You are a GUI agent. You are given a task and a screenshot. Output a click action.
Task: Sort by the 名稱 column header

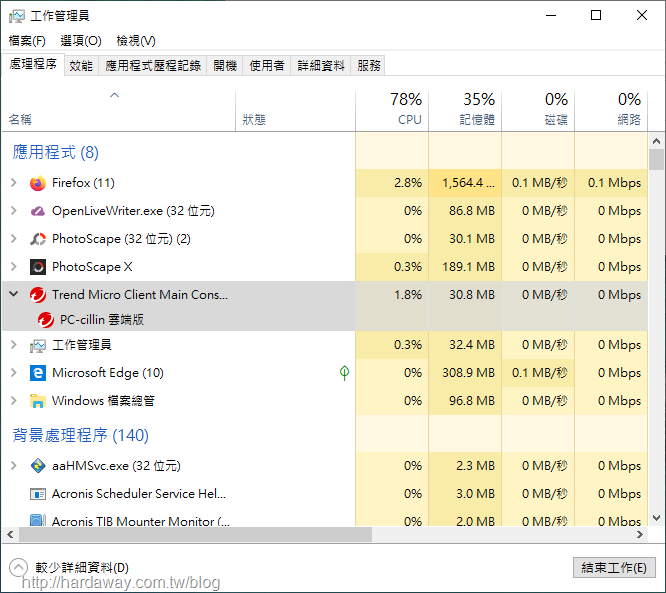(119, 111)
